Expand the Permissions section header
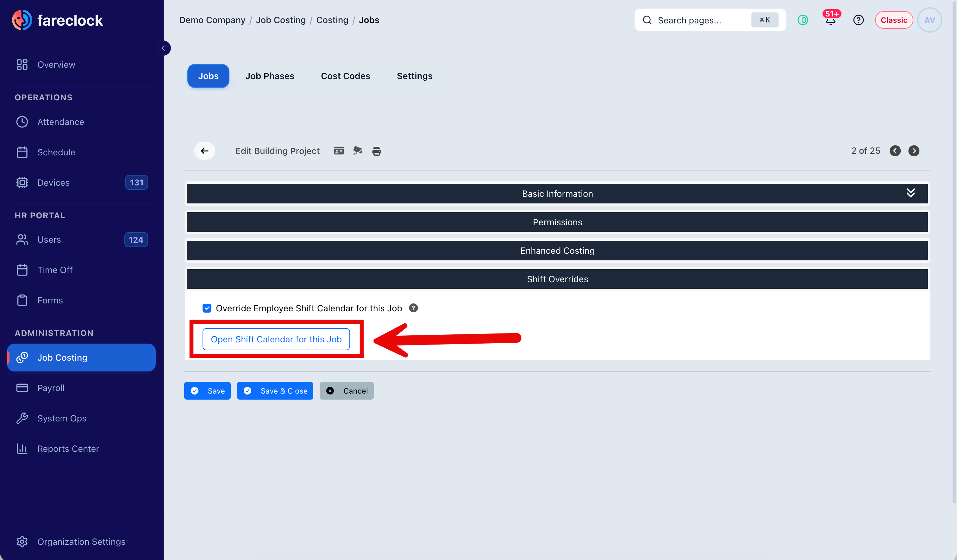 (557, 222)
